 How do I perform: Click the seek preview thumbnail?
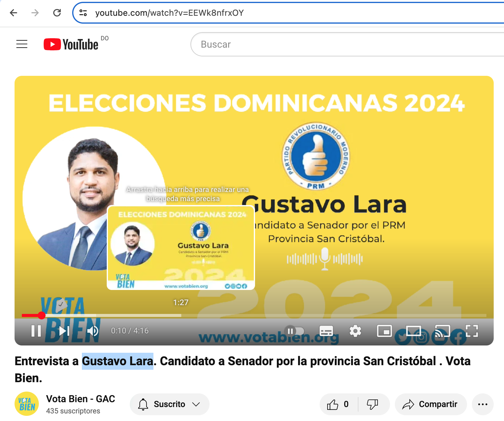[181, 248]
